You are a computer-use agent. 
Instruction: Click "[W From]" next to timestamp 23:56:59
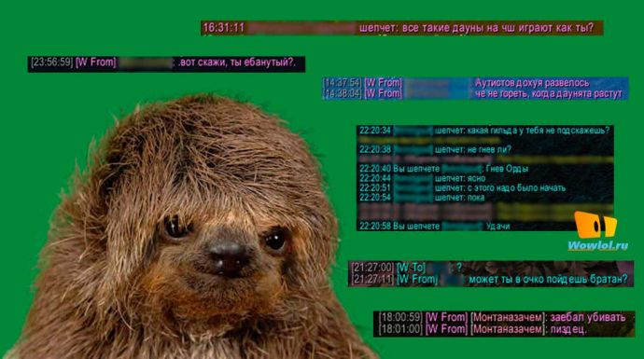(96, 62)
